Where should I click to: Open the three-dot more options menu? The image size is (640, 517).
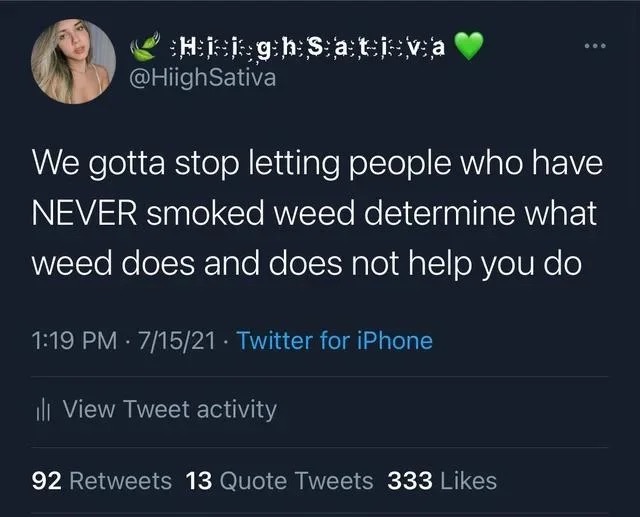(595, 46)
